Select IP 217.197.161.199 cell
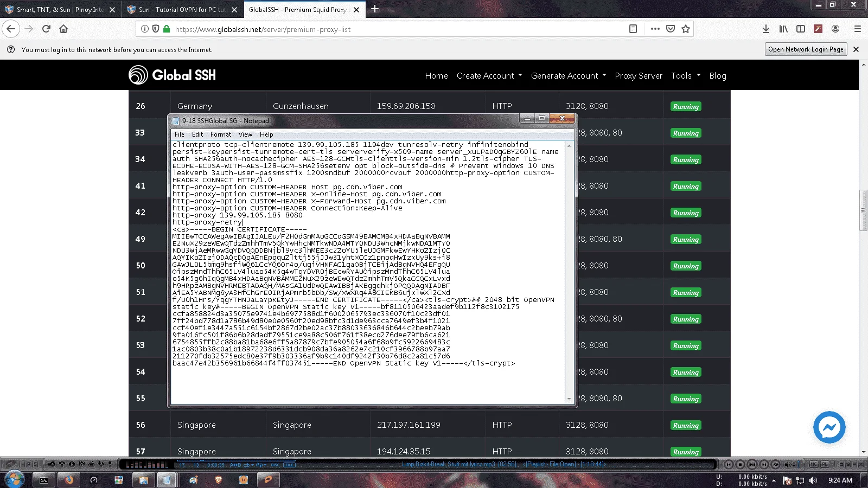868x488 pixels. click(409, 425)
